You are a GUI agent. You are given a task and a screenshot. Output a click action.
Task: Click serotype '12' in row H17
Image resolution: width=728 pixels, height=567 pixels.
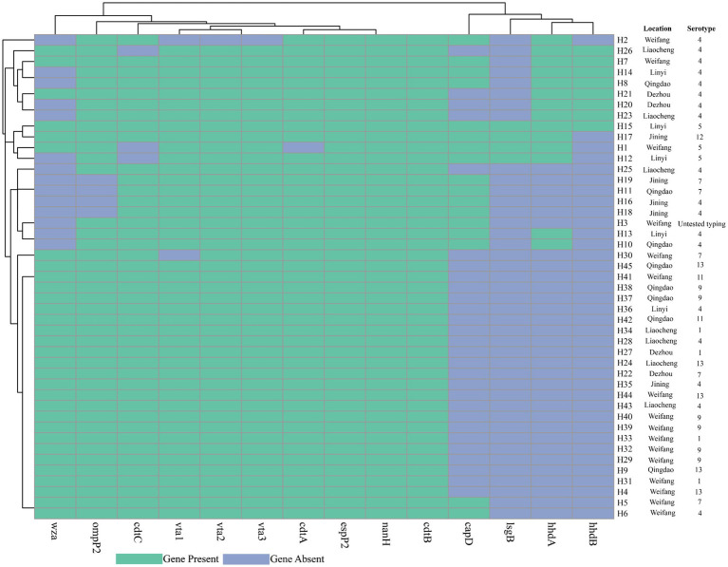coord(700,137)
